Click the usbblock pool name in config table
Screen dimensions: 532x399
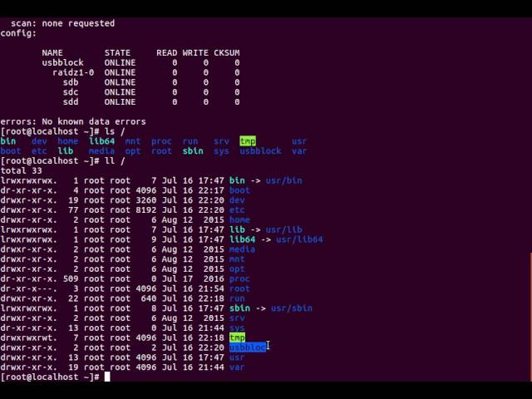63,63
